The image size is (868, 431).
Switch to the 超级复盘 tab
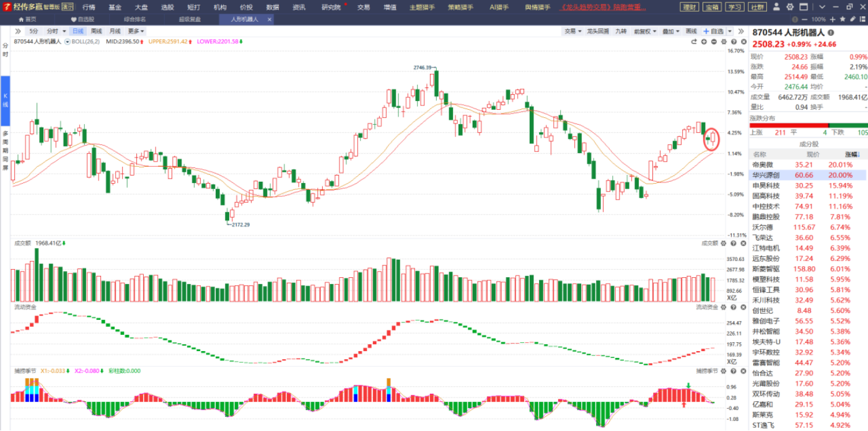click(x=190, y=19)
